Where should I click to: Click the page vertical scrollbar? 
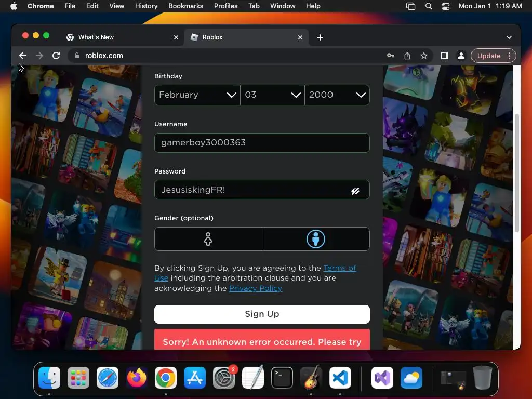517,173
